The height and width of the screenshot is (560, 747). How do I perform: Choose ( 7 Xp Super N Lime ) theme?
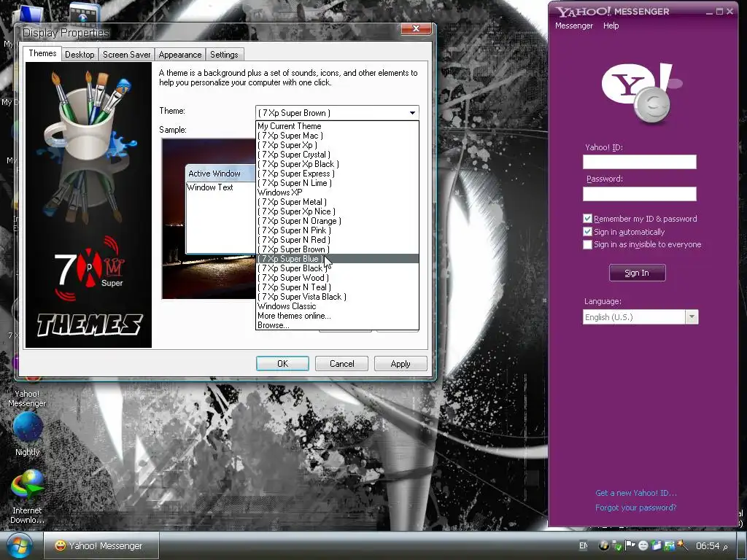coord(337,183)
